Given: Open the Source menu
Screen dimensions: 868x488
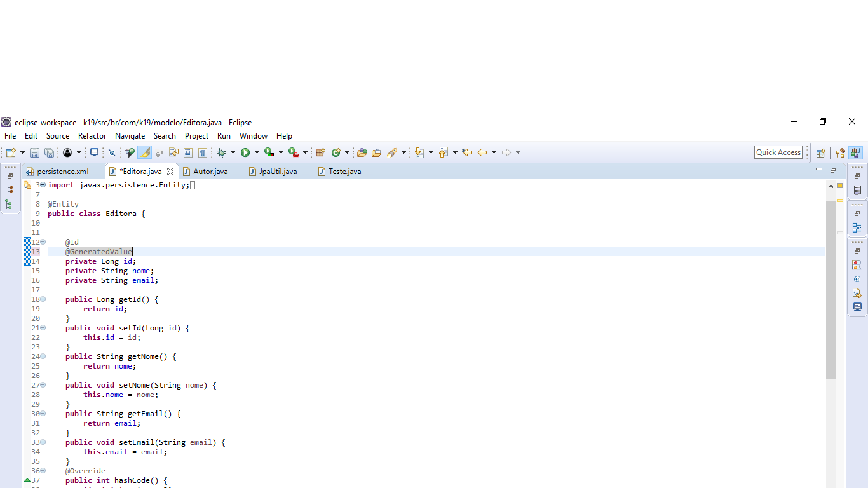Looking at the screenshot, I should (58, 136).
